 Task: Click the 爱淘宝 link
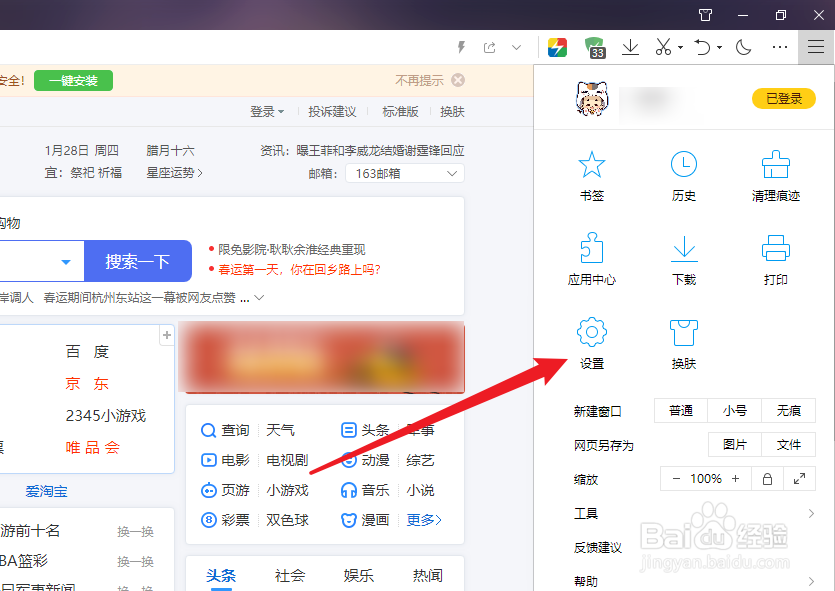point(46,491)
